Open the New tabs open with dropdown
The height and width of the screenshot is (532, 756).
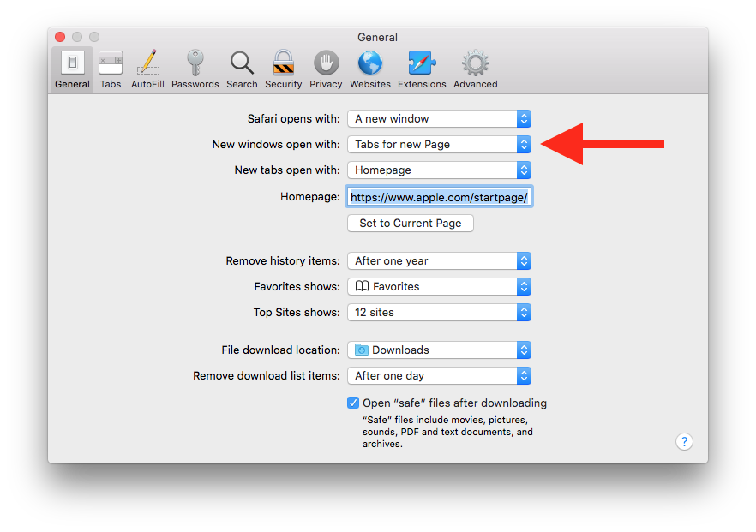click(x=439, y=170)
